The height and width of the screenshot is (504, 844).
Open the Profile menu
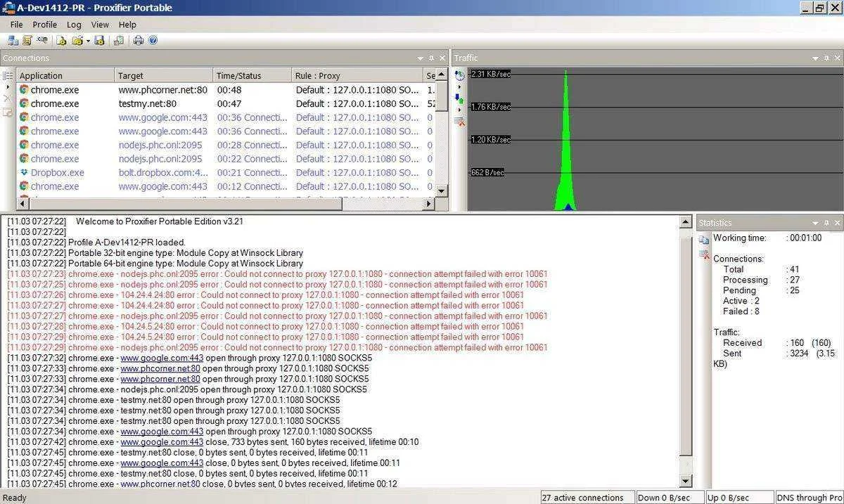pos(44,25)
